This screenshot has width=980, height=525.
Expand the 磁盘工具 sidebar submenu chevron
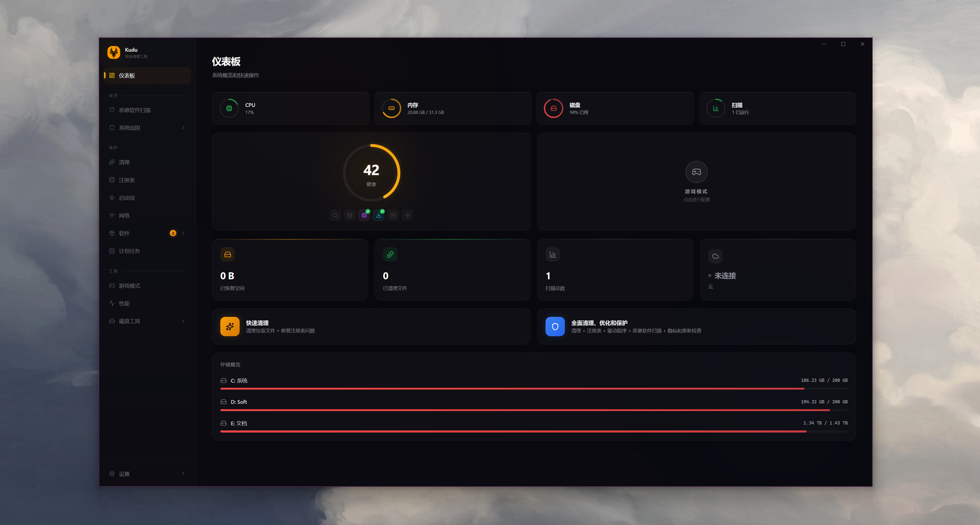pyautogui.click(x=183, y=321)
